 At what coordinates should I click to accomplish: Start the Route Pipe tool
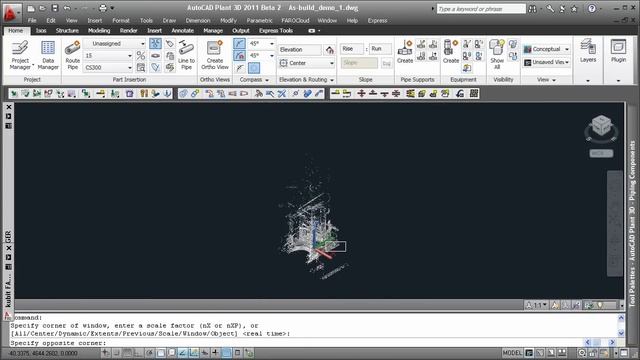(x=72, y=55)
